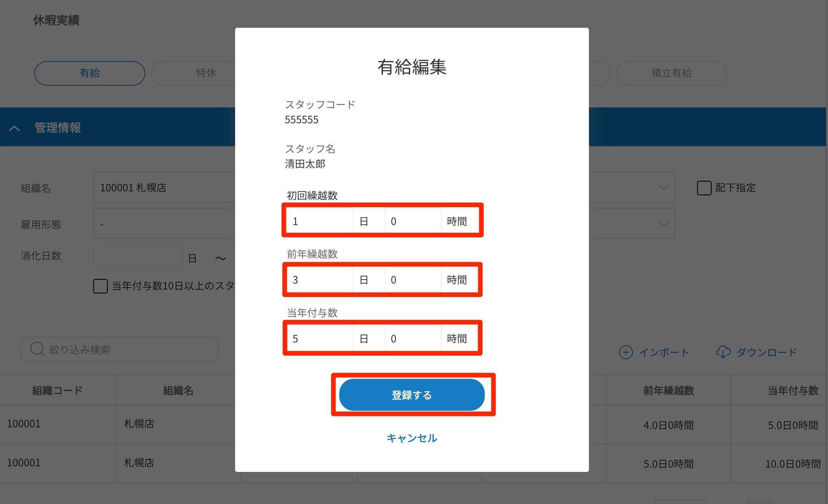Check 当年付与数10日以上 checkbox
The width and height of the screenshot is (828, 504).
(x=100, y=286)
